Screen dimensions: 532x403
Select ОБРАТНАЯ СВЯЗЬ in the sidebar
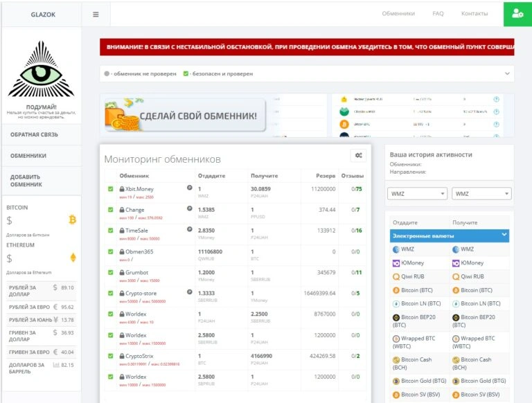click(x=42, y=134)
